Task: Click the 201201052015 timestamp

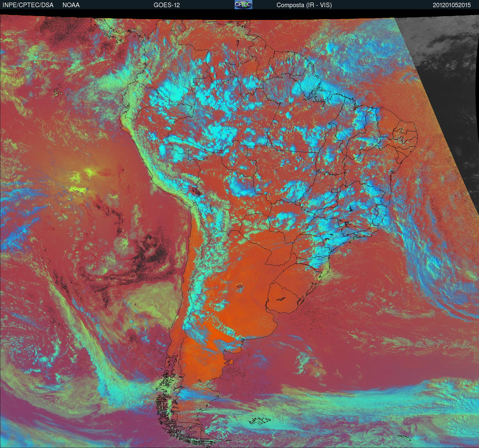Action: click(452, 5)
